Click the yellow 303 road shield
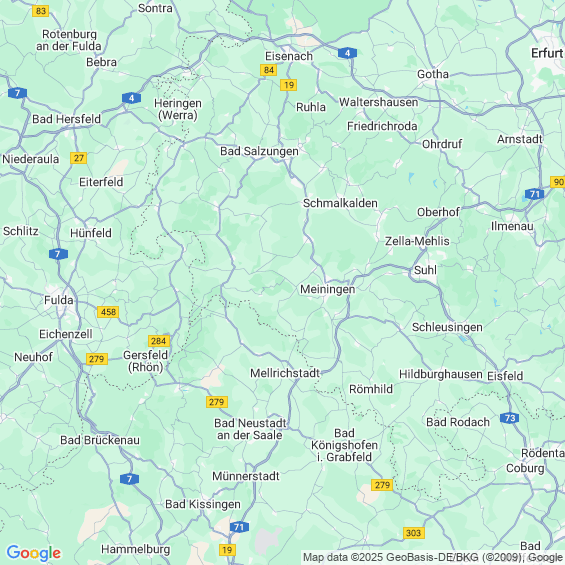This screenshot has height=565, width=565. (414, 533)
